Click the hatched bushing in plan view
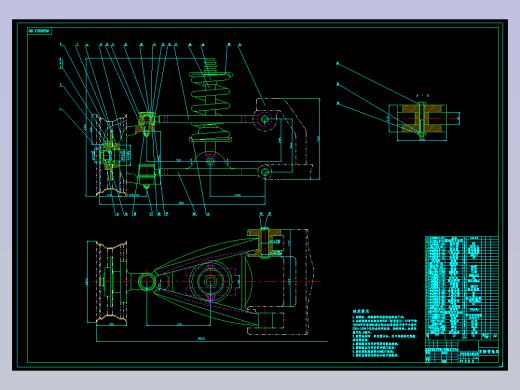Image resolution: width=520 pixels, height=390 pixels. coord(265,243)
